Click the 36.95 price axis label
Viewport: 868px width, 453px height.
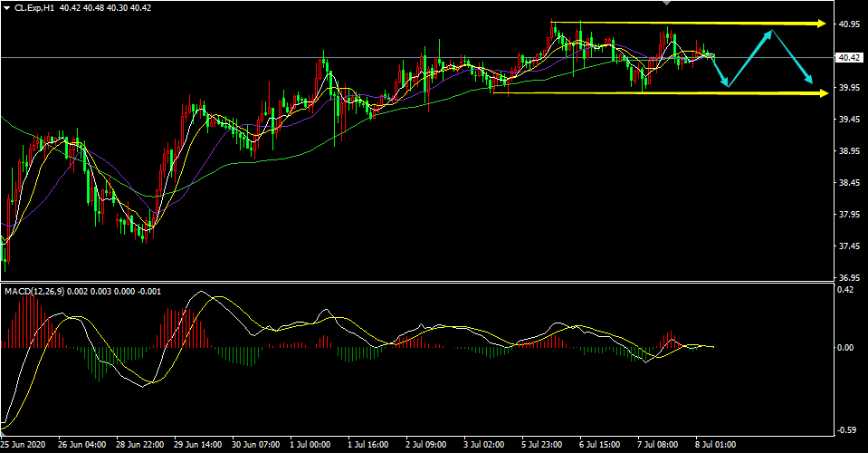850,277
